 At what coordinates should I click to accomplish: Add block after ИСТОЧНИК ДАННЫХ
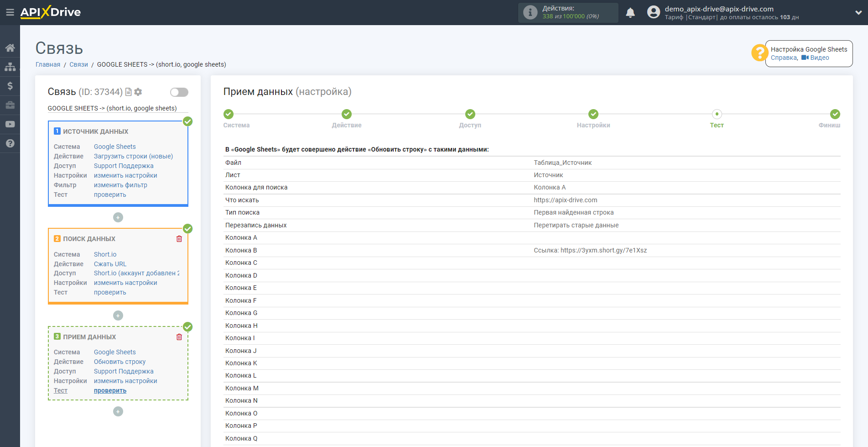(x=118, y=217)
